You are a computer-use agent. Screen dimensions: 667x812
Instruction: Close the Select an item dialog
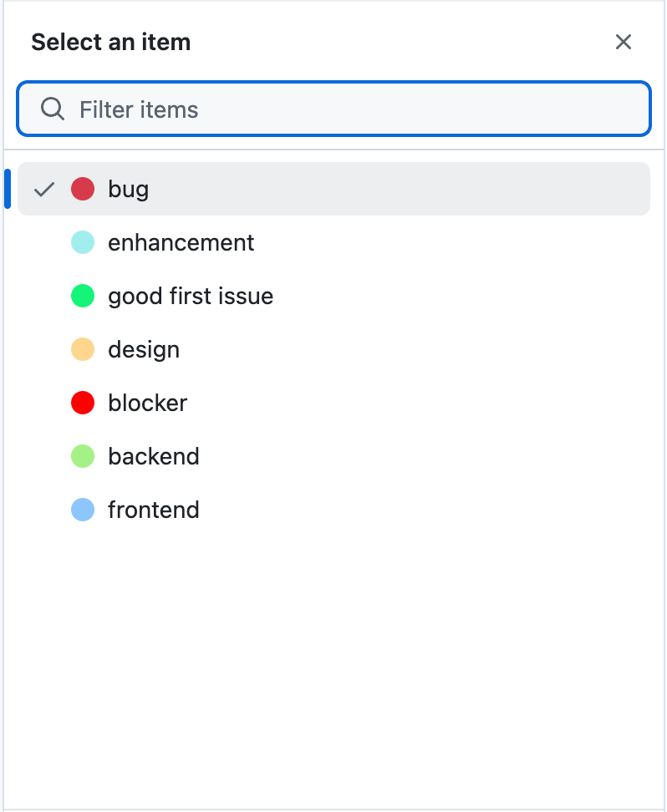(623, 42)
